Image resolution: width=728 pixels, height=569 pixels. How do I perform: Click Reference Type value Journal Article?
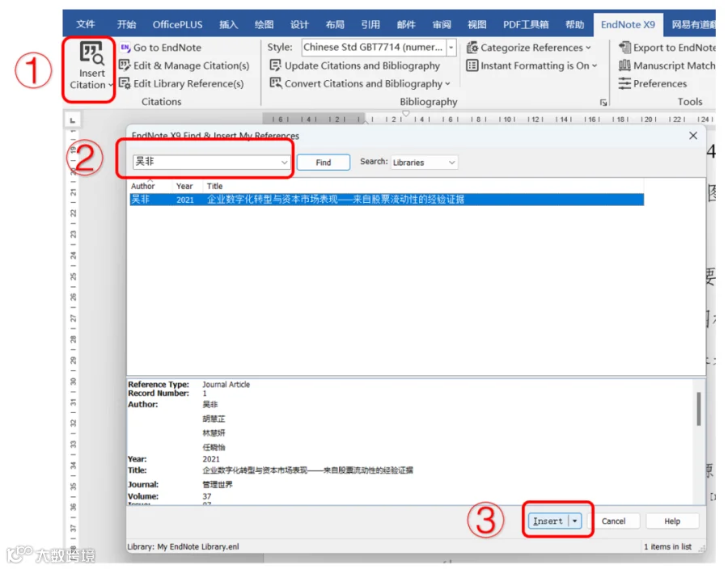226,385
